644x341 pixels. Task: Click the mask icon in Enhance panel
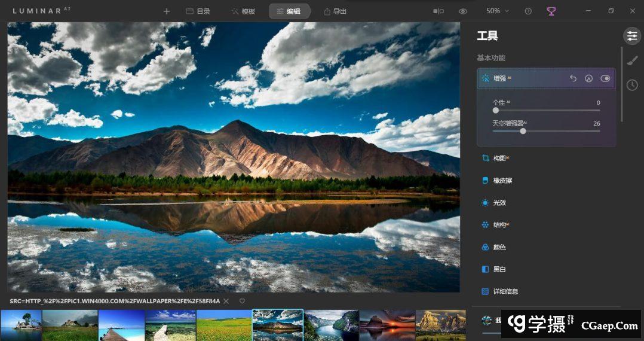(588, 78)
